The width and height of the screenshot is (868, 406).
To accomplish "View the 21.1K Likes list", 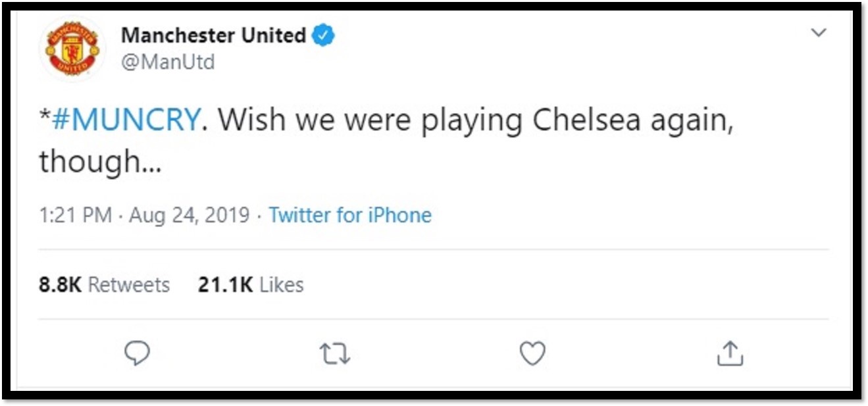I will tap(251, 285).
